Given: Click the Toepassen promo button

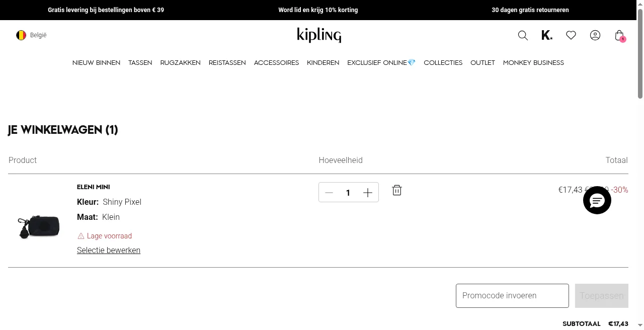Looking at the screenshot, I should click(602, 296).
